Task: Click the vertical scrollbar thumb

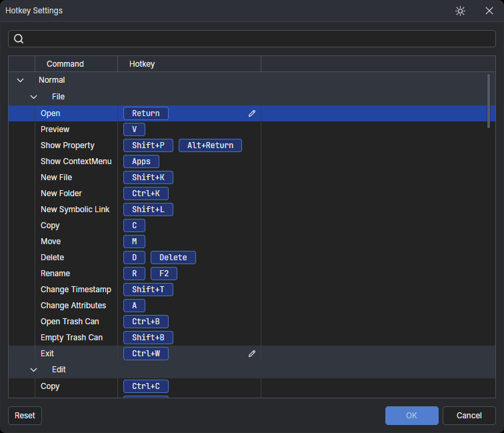Action: tap(489, 100)
